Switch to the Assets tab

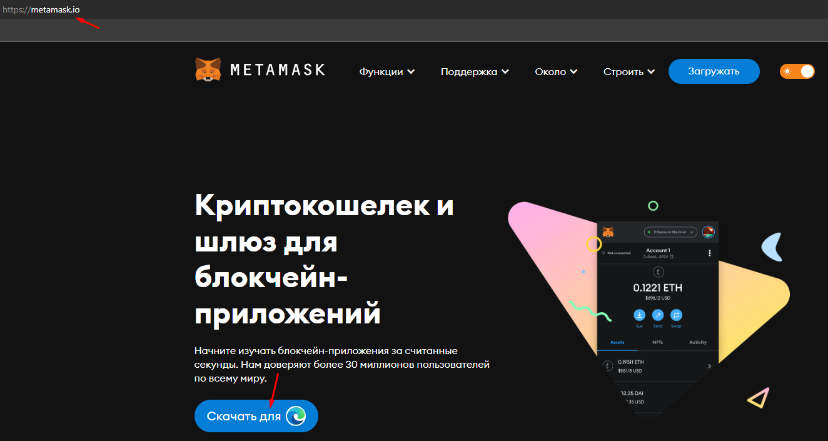point(617,342)
